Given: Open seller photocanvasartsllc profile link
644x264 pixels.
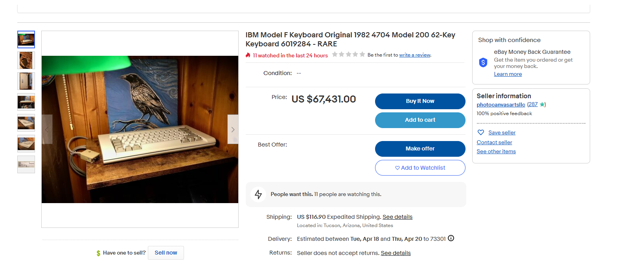Looking at the screenshot, I should tap(500, 105).
